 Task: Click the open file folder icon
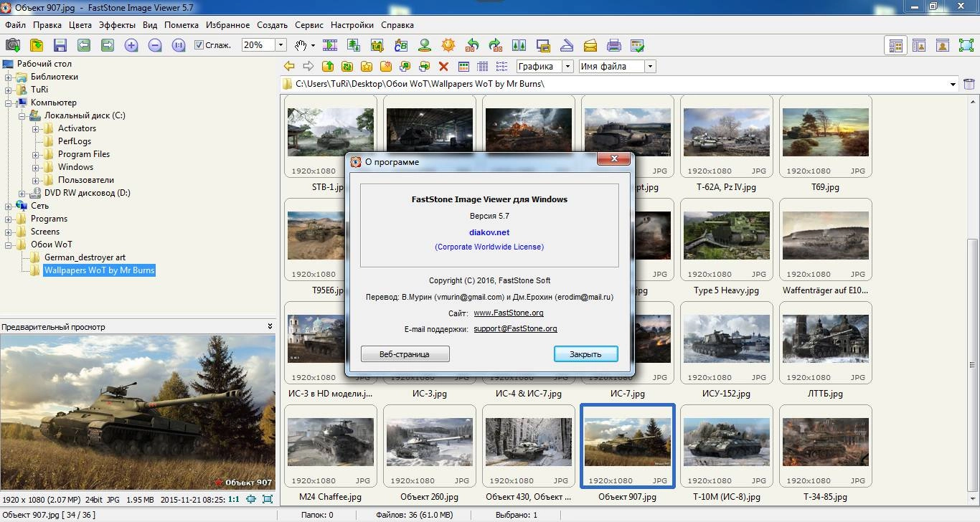[37, 45]
